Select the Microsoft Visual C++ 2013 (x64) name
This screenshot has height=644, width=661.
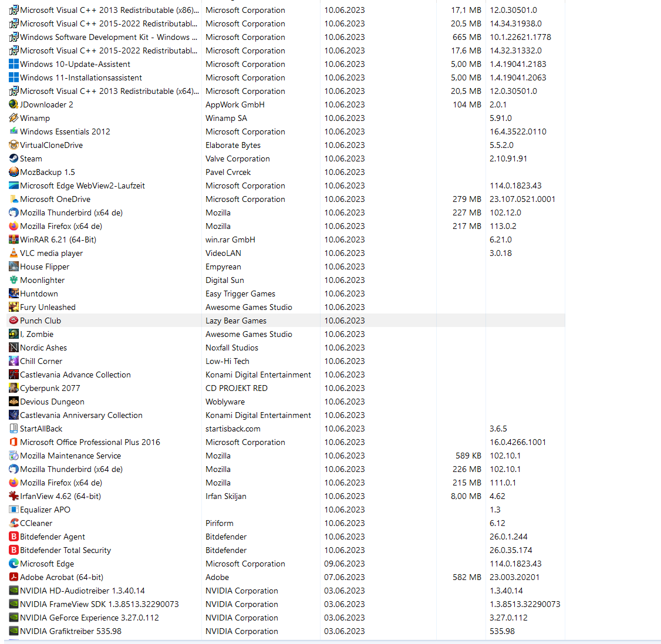coord(110,91)
